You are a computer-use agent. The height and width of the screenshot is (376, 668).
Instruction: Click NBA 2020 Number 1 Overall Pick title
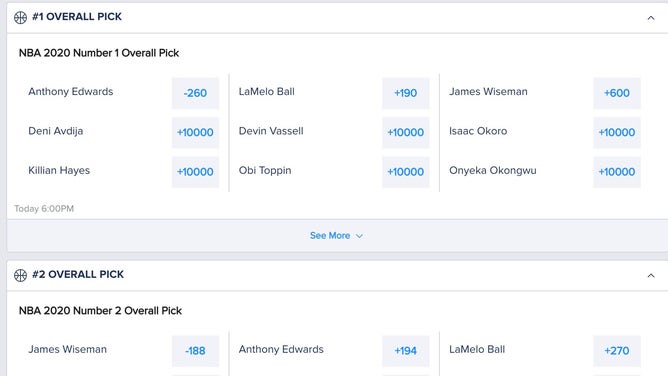coord(99,53)
